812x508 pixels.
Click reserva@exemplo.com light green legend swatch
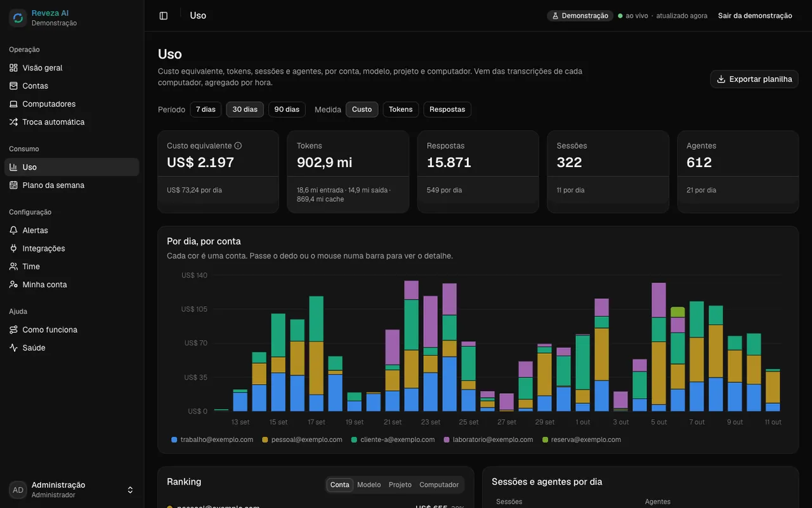click(x=546, y=439)
